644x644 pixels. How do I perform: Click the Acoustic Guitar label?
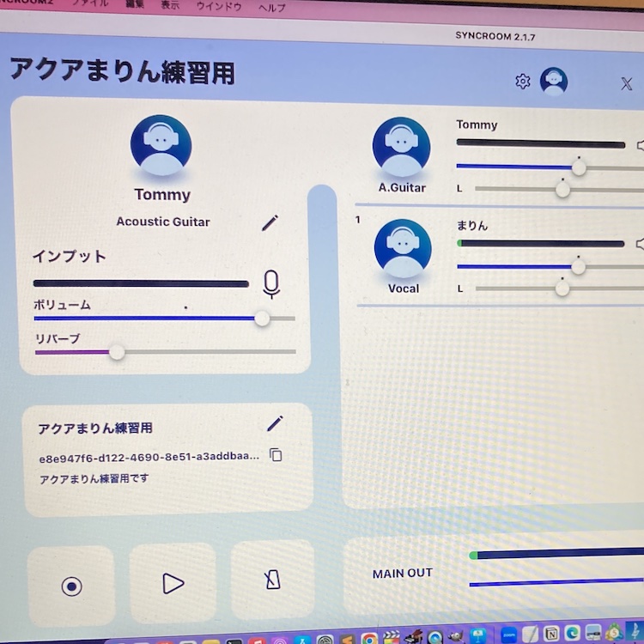(162, 222)
